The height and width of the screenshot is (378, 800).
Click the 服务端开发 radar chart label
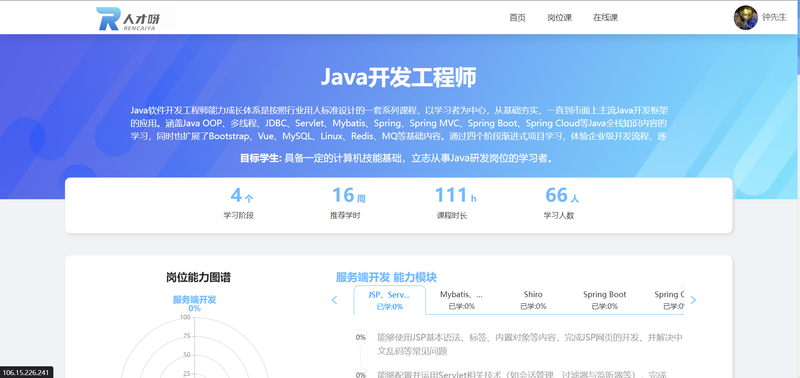click(x=194, y=299)
